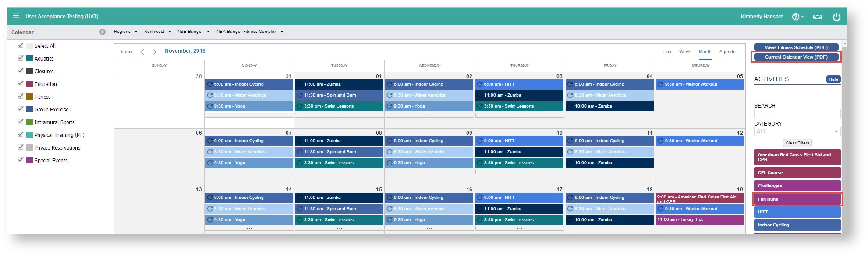The image size is (868, 255).
Task: Click the power logout icon
Action: pos(836,17)
